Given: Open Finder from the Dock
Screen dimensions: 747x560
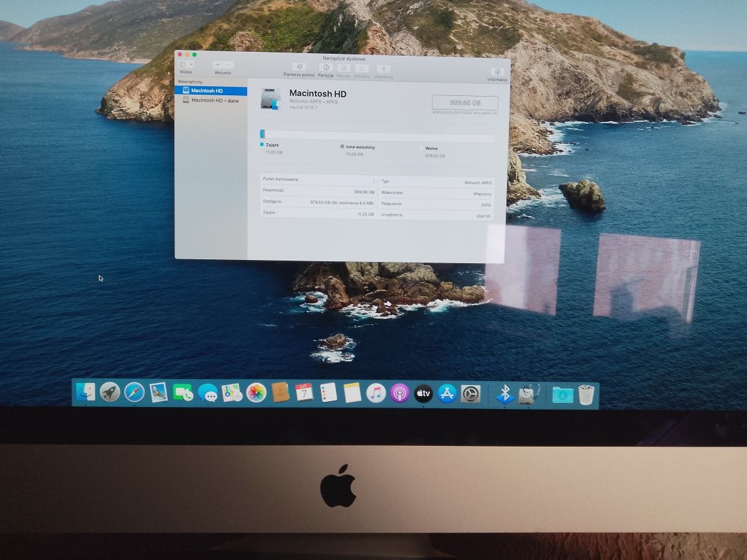Looking at the screenshot, I should pos(86,392).
